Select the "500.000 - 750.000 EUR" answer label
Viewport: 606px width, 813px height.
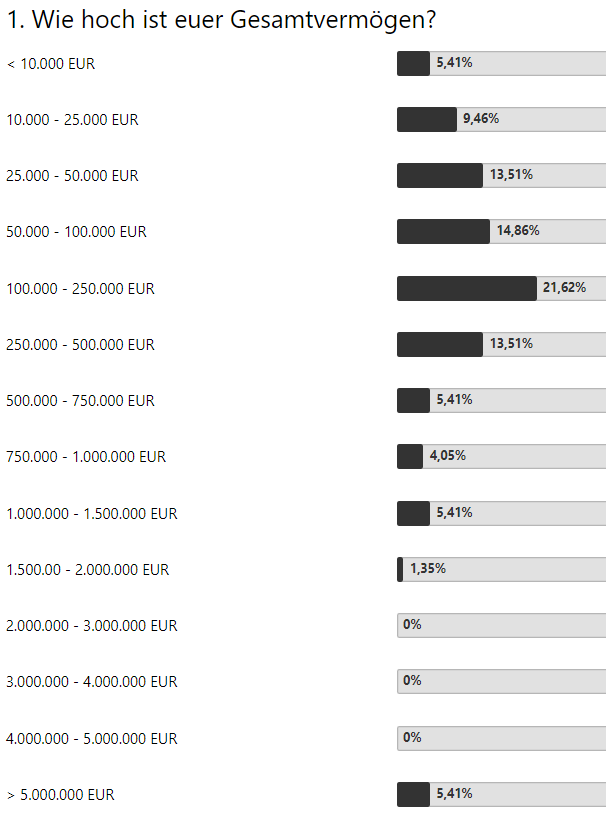click(x=80, y=401)
